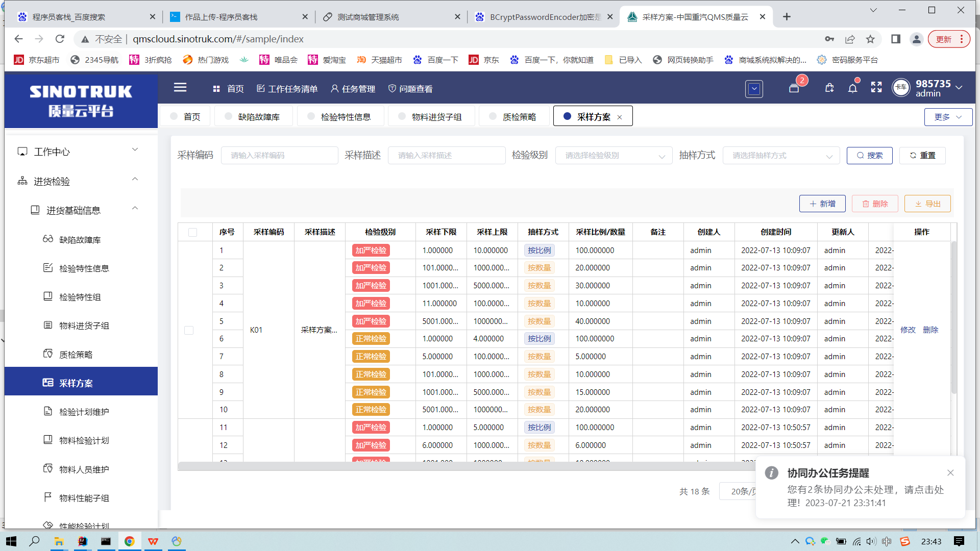Open 物料人员维护 sidebar icon
Screen dimensions: 980x551
(48, 468)
